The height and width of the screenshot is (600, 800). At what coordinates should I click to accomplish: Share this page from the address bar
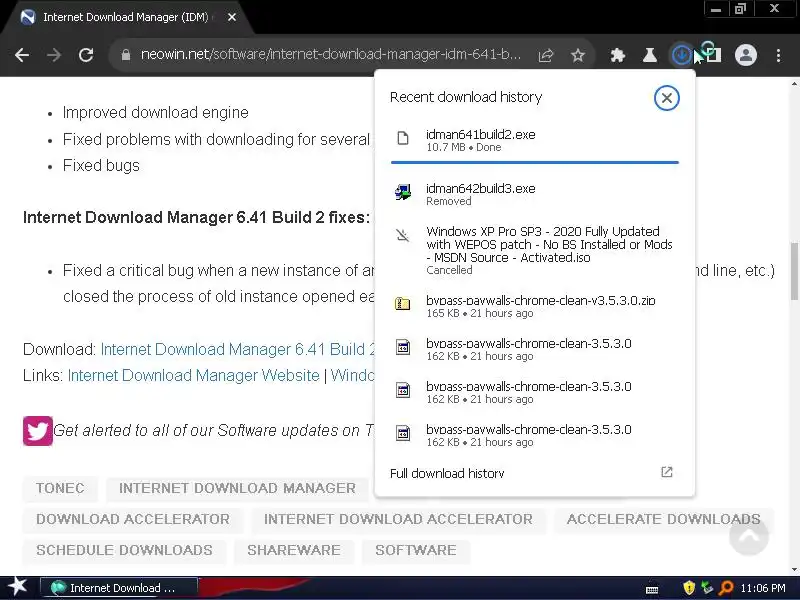(546, 55)
